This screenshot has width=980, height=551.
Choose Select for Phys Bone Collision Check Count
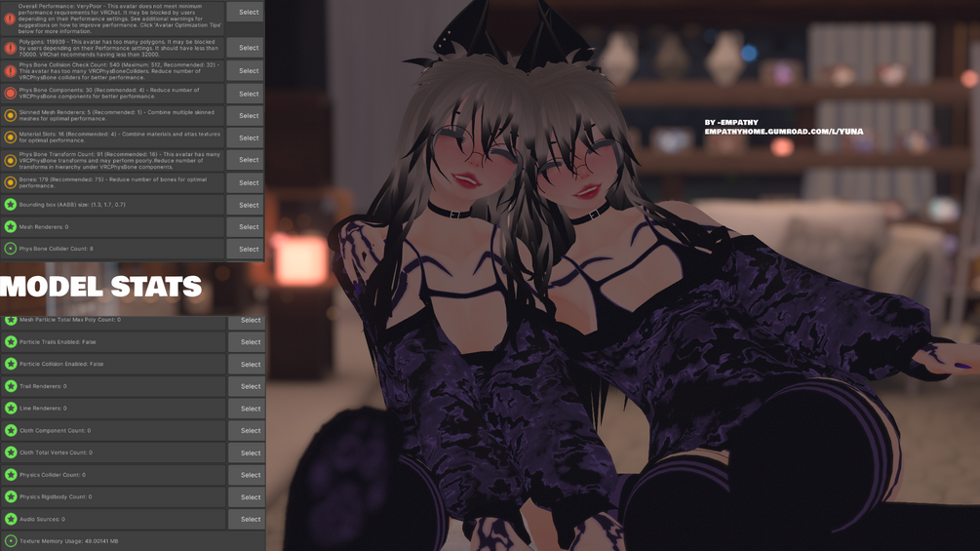[245, 70]
